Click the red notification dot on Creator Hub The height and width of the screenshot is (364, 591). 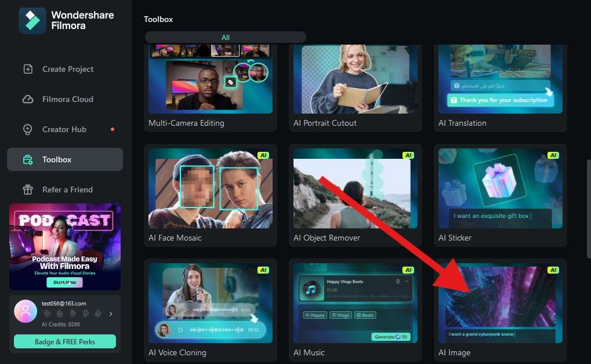click(113, 129)
